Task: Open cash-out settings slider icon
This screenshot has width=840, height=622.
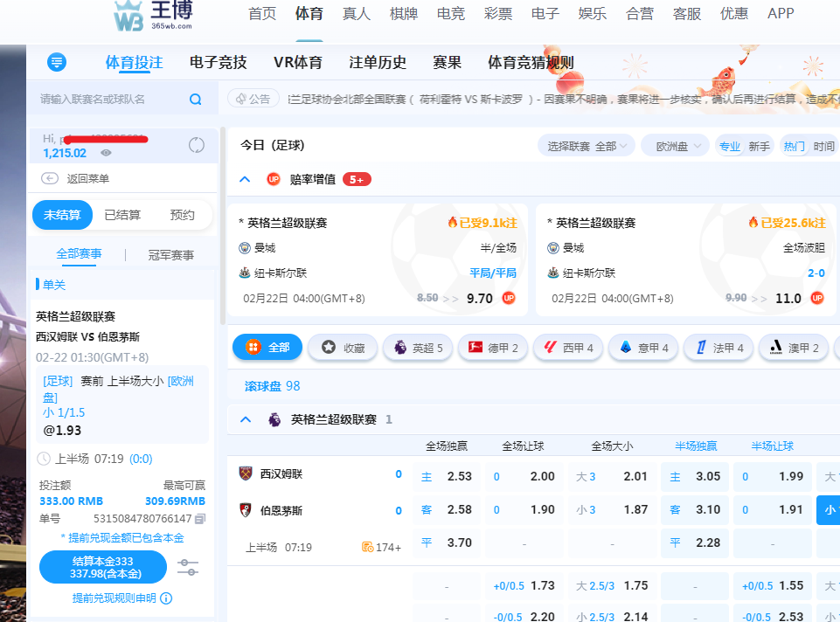Action: [187, 567]
